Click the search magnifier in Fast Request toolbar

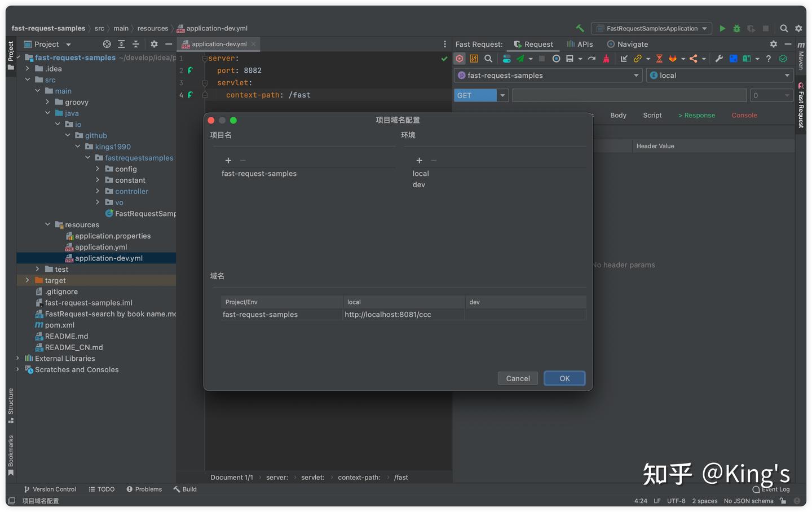(488, 59)
